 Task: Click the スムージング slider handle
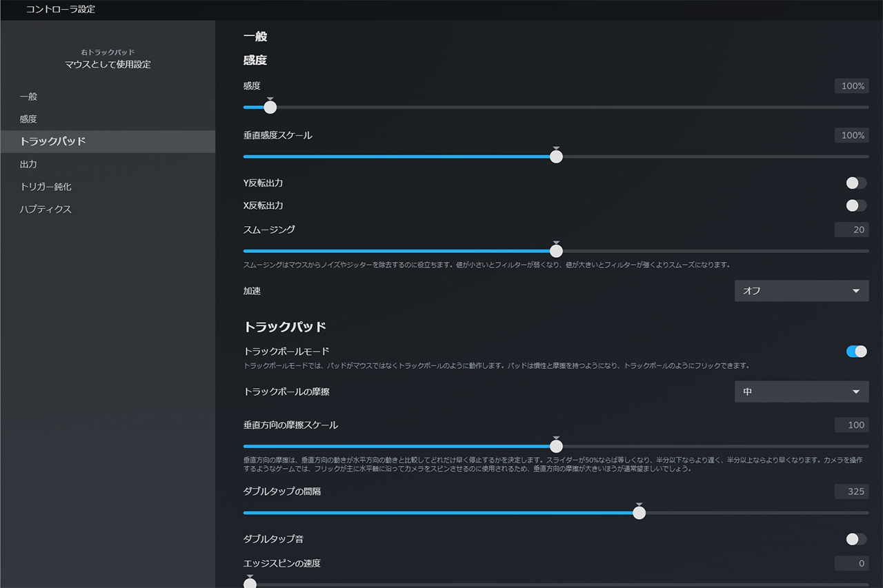556,251
